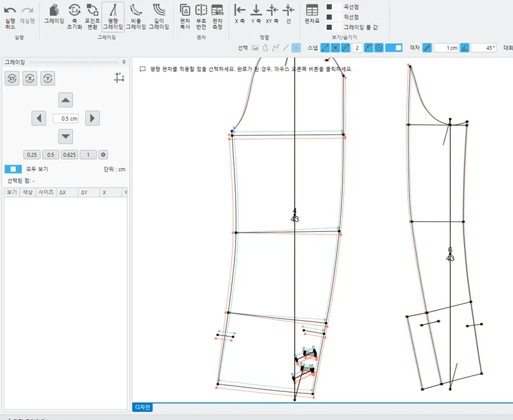Screen dimensions: 513x420
Task: Toggle the 곡선점 curve point checkbox
Action: 329,7
